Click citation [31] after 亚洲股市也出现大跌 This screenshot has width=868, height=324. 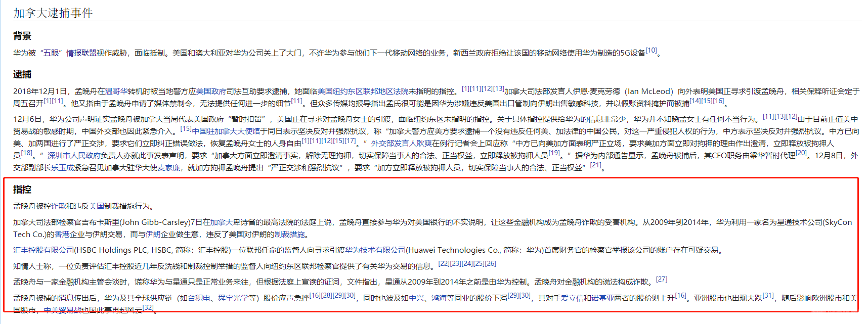coord(768,295)
